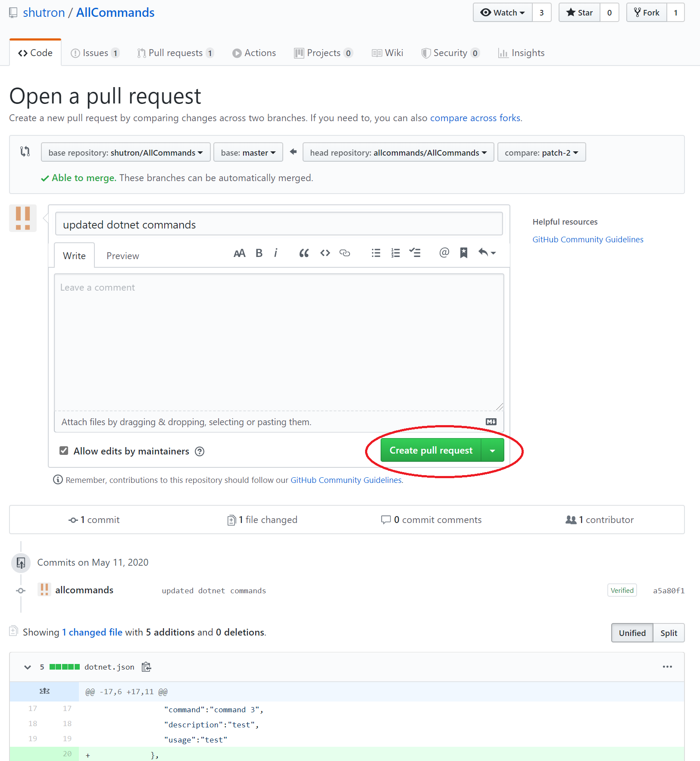Add a link to the comment

tap(345, 253)
